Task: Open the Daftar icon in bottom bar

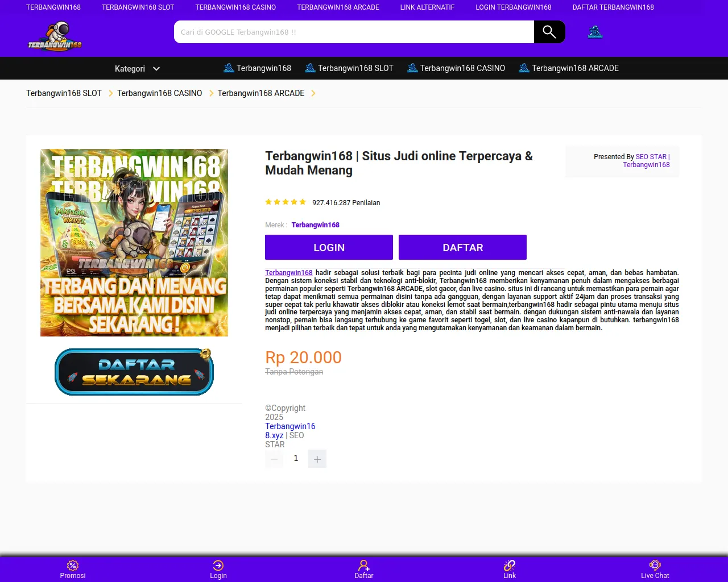Action: 364,565
